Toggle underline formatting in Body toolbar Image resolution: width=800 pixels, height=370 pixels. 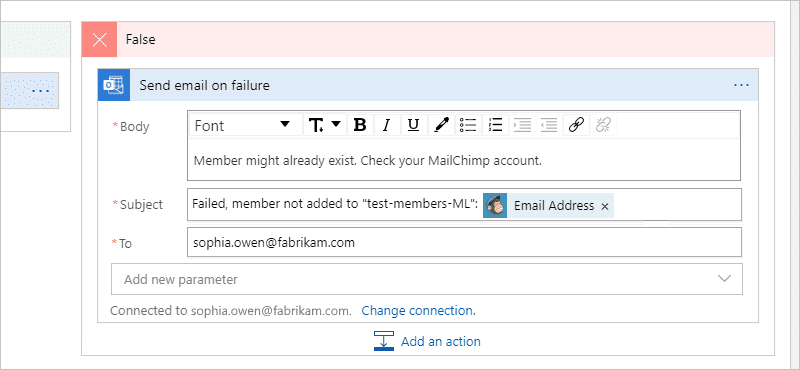[414, 125]
